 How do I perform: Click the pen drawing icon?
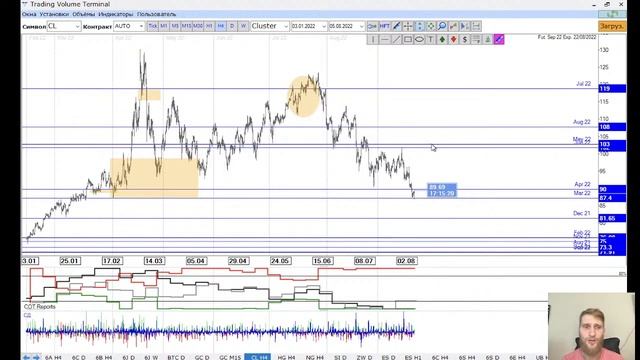[396, 26]
